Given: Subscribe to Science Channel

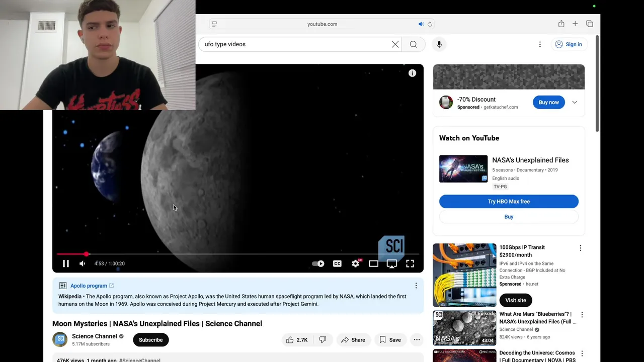Looking at the screenshot, I should coord(151,340).
